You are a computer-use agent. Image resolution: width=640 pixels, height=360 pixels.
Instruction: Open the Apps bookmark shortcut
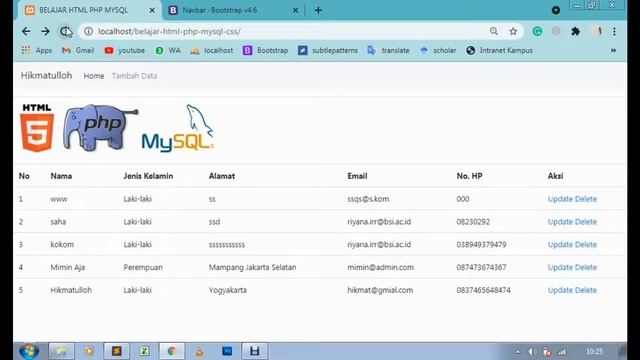(37, 51)
